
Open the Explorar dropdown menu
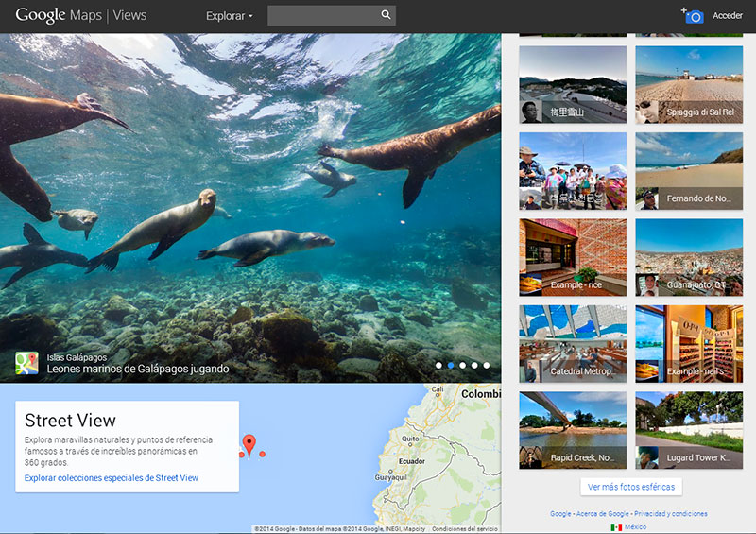230,16
